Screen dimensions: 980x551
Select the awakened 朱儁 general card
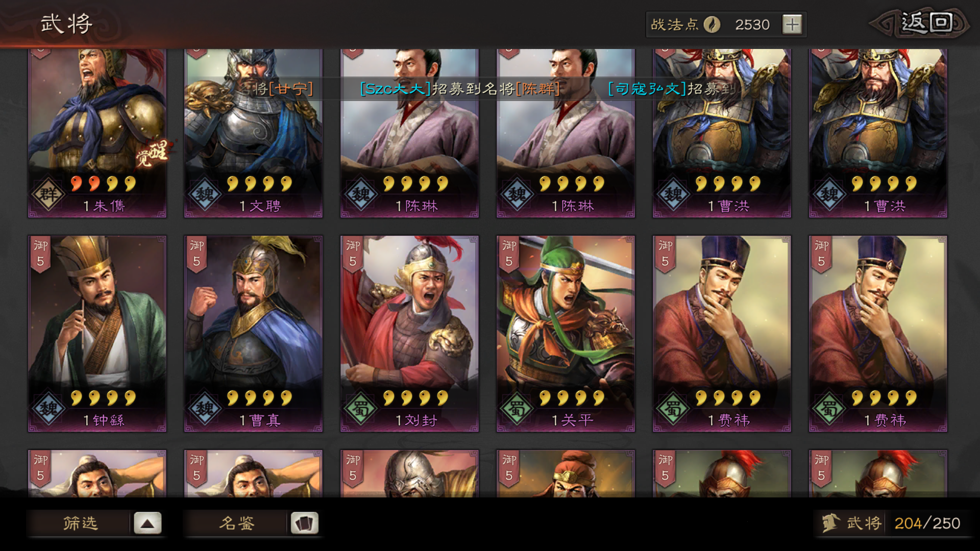[x=97, y=133]
